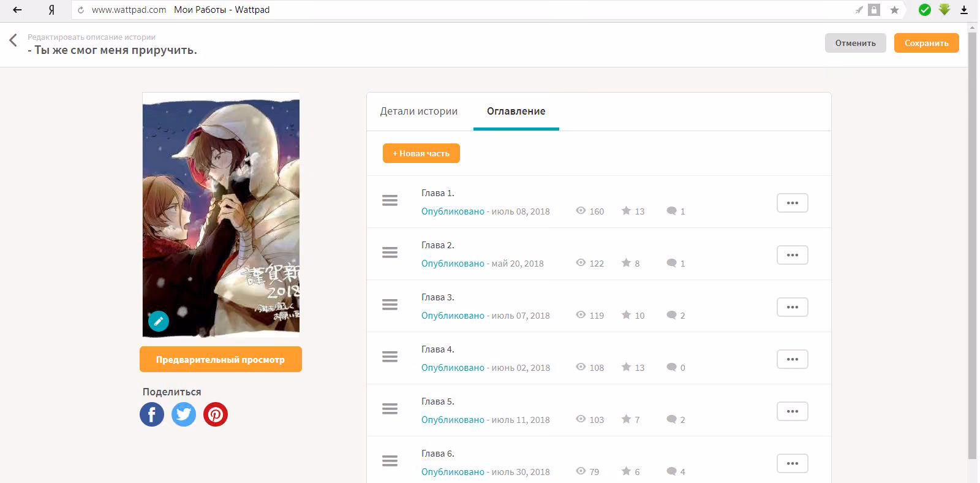This screenshot has width=980, height=483.
Task: Open the Глава 3. chapter link
Action: click(438, 297)
